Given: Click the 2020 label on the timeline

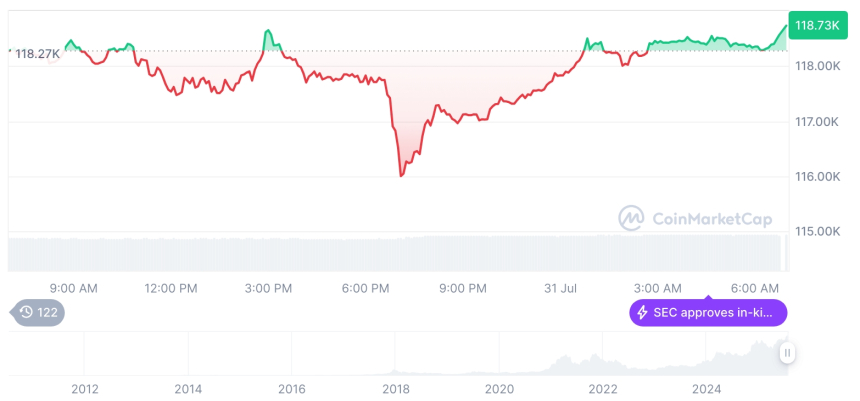Looking at the screenshot, I should click(x=499, y=388).
